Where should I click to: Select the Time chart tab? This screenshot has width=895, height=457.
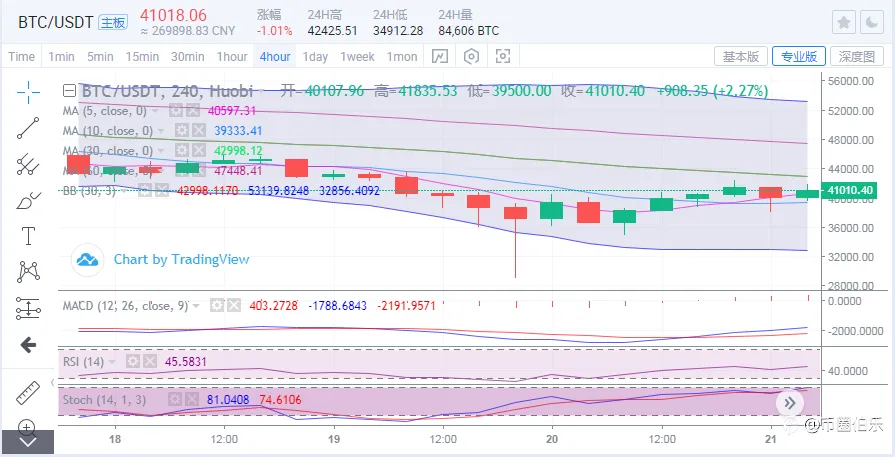(22, 56)
